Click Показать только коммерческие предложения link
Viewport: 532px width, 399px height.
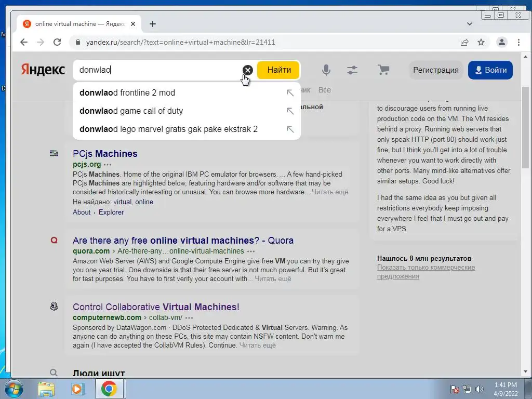[x=426, y=272]
